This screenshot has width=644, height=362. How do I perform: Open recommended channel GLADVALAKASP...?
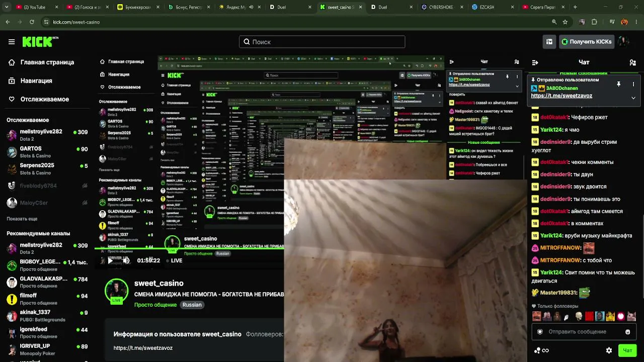point(47,282)
